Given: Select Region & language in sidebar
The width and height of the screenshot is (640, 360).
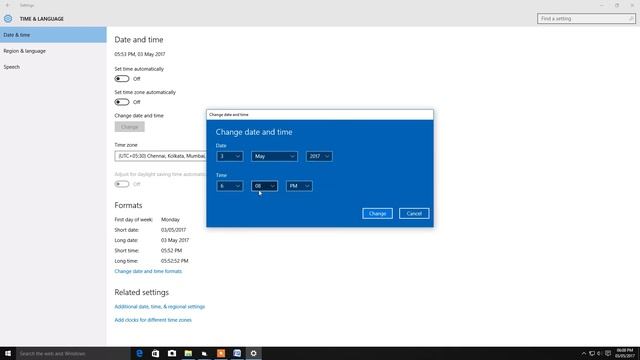Looking at the screenshot, I should point(53,51).
